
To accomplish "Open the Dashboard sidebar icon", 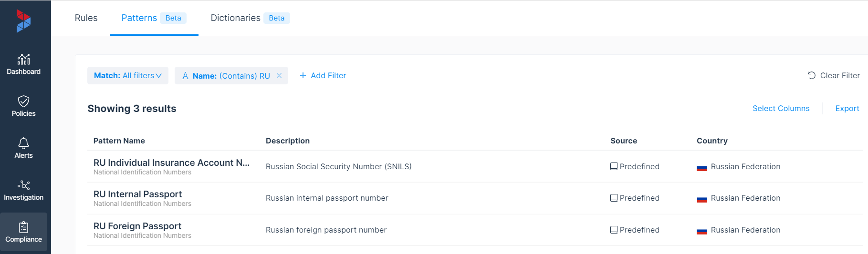I will [23, 60].
